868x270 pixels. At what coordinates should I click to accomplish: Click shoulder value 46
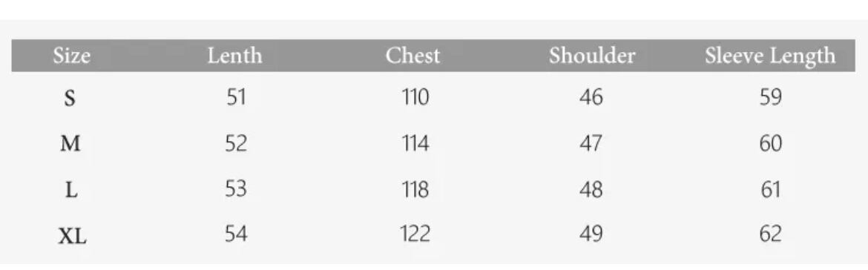591,98
